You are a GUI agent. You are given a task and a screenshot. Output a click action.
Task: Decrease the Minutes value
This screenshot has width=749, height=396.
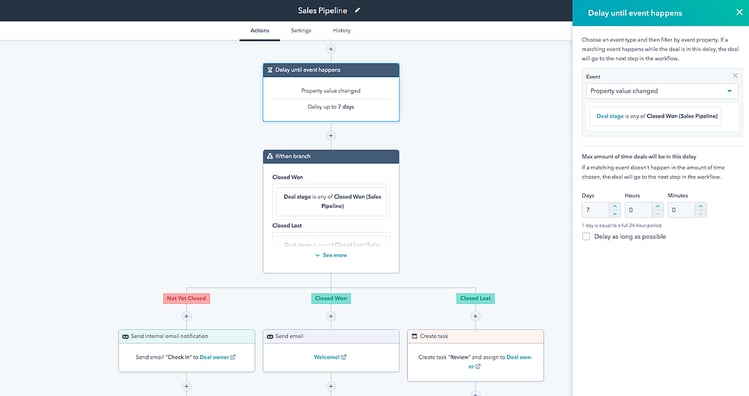pos(701,214)
